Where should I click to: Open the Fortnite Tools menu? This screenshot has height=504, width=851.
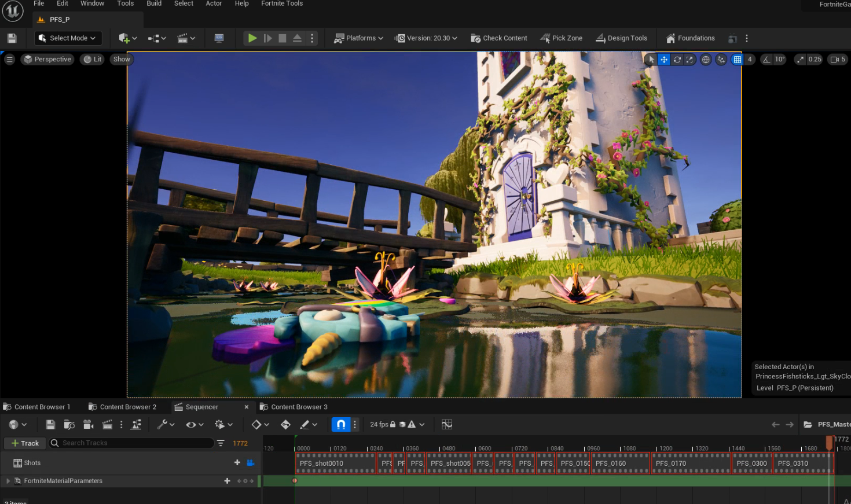click(x=281, y=4)
